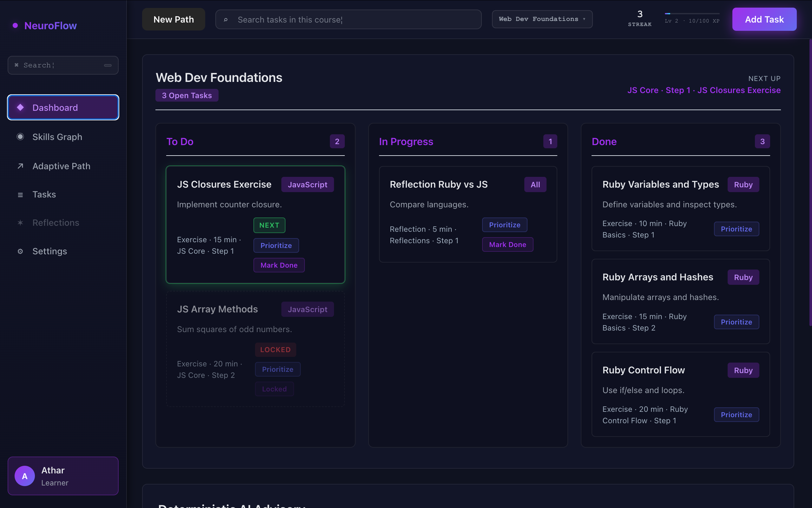
Task: Click the All tag on Reflection card
Action: point(535,184)
